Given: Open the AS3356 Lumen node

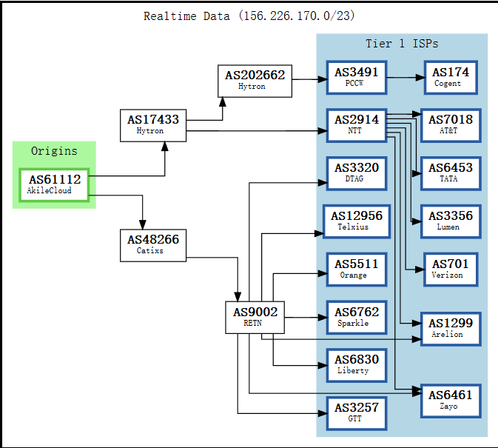Looking at the screenshot, I should (x=451, y=221).
